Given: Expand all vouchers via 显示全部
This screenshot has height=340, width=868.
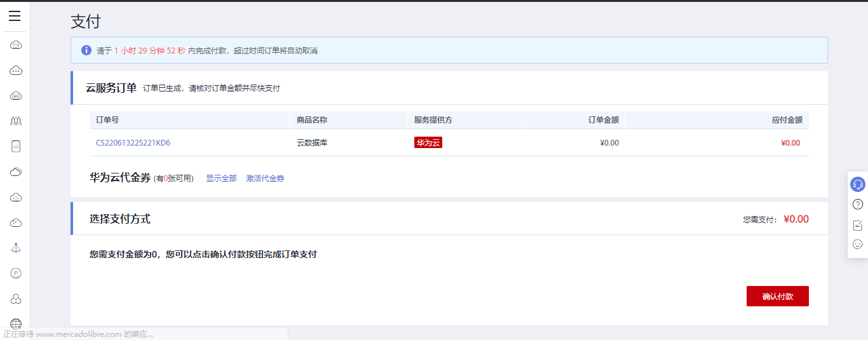Looking at the screenshot, I should tap(221, 179).
